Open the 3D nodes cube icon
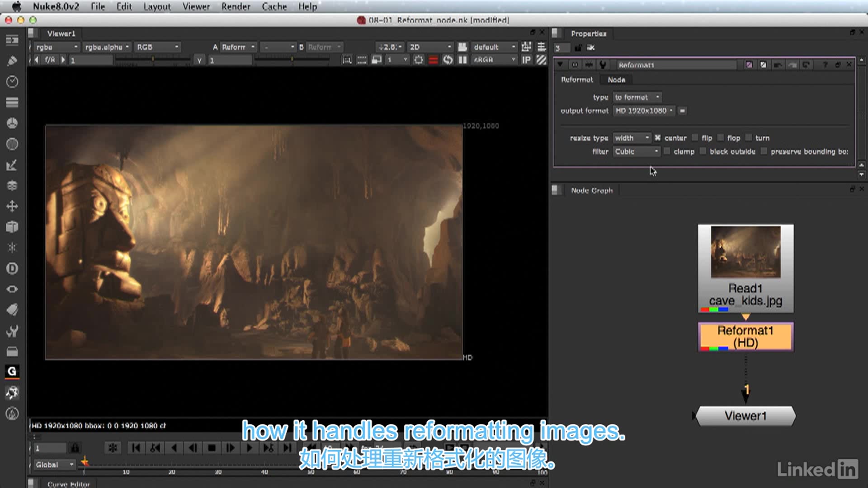This screenshot has height=488, width=868. click(x=12, y=227)
